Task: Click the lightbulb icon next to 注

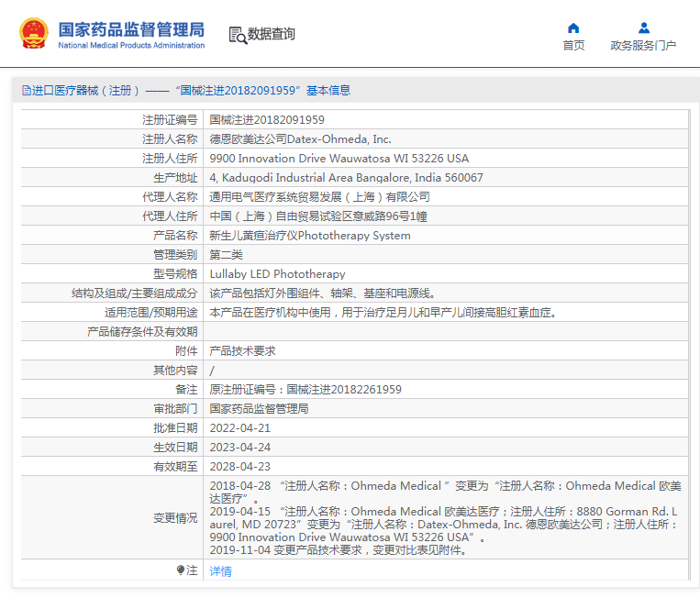Action: (181, 570)
